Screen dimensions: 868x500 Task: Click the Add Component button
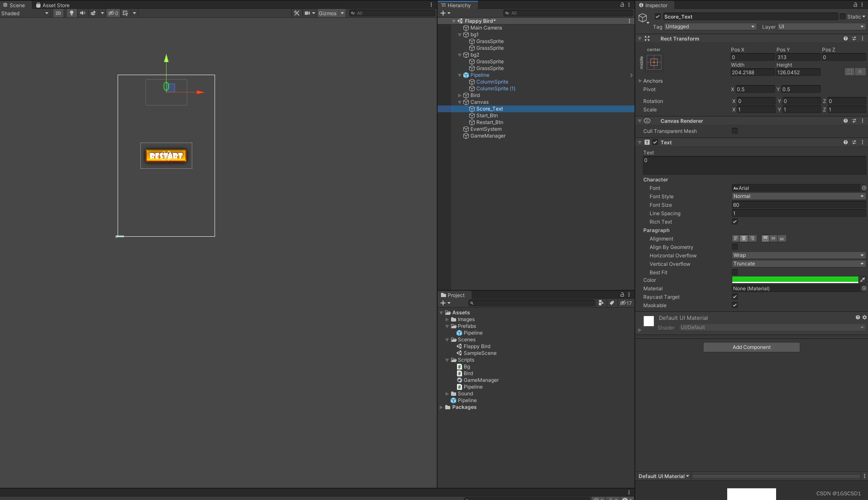751,347
